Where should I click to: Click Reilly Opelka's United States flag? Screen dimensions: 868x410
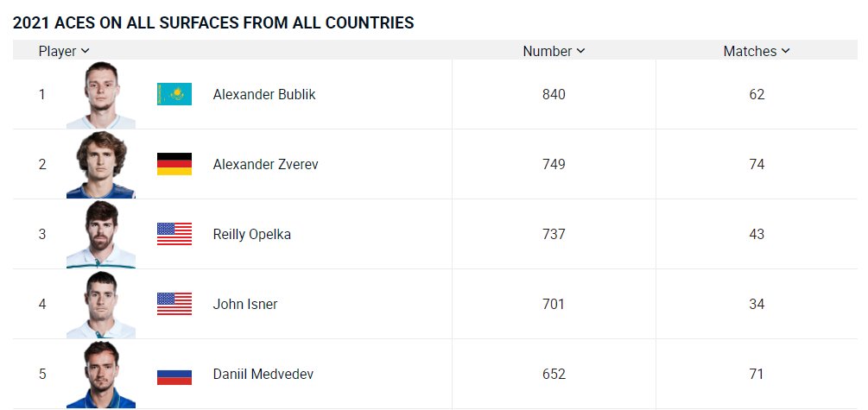174,234
